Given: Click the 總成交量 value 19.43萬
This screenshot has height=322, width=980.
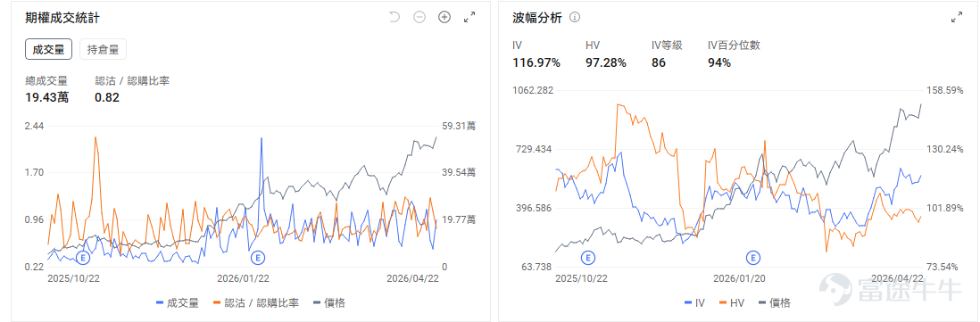Looking at the screenshot, I should pyautogui.click(x=47, y=97).
